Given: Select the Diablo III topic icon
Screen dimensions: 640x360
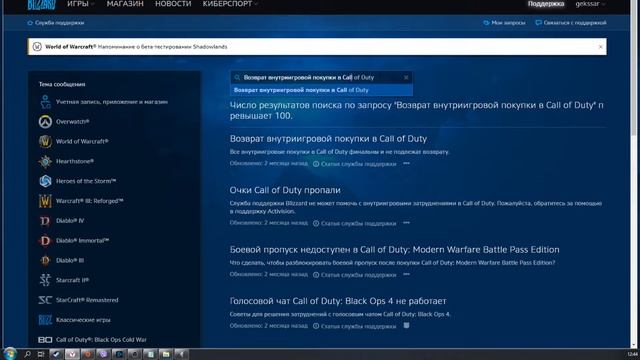Looking at the screenshot, I should click(45, 260).
